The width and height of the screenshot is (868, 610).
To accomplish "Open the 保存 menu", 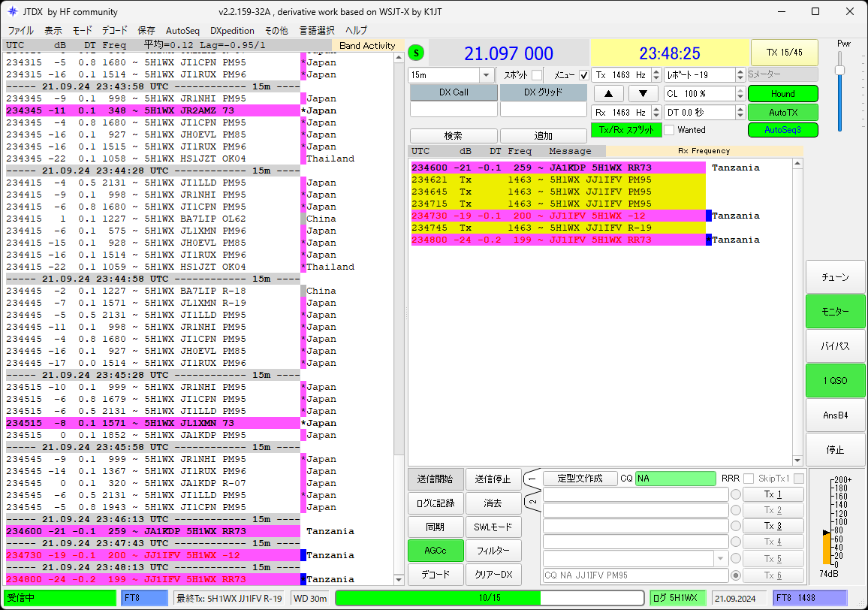I will coord(146,31).
